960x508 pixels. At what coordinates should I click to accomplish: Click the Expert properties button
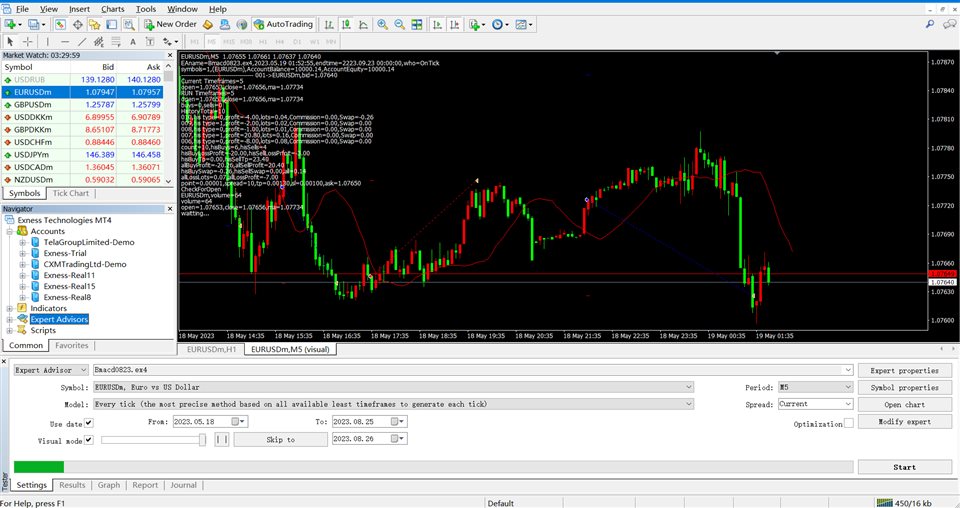click(x=904, y=370)
